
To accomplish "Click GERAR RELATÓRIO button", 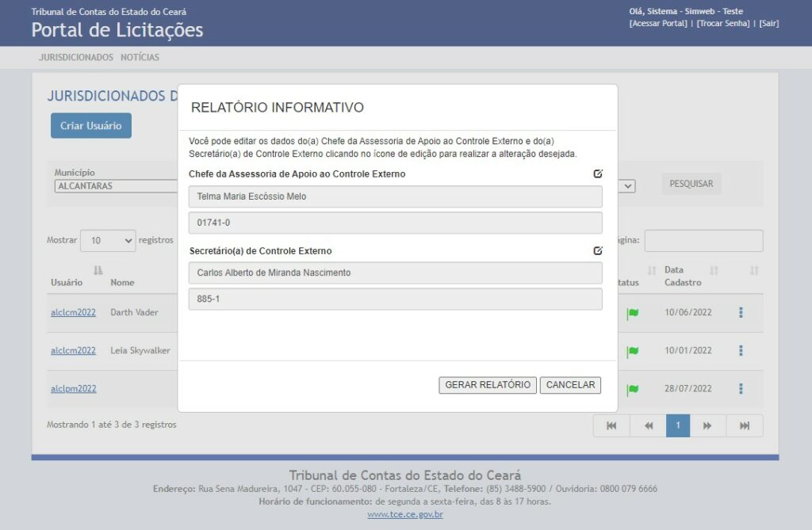I will pyautogui.click(x=487, y=385).
